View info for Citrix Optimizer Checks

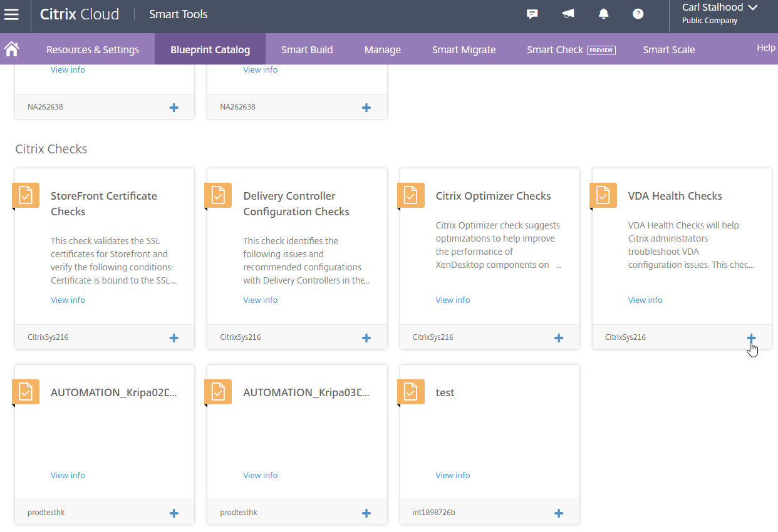(453, 300)
